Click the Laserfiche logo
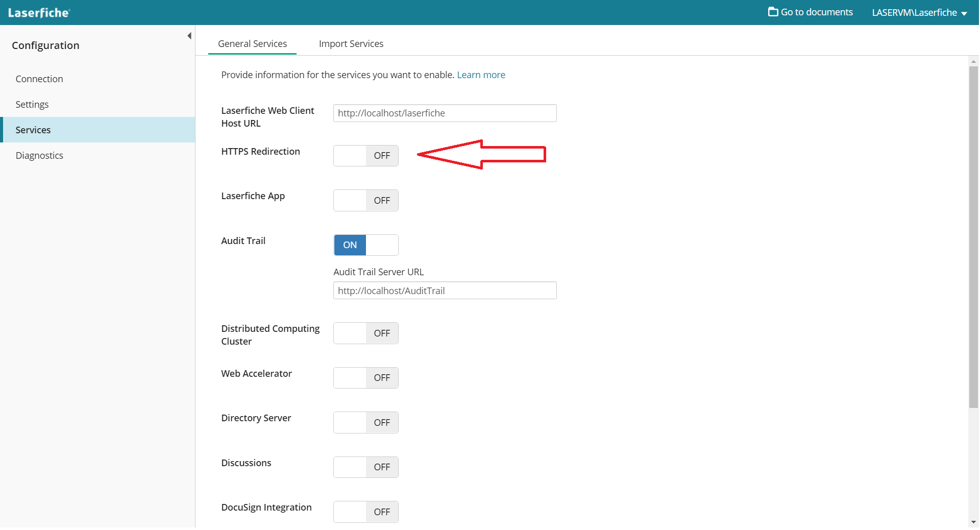This screenshot has width=980, height=530. (39, 13)
